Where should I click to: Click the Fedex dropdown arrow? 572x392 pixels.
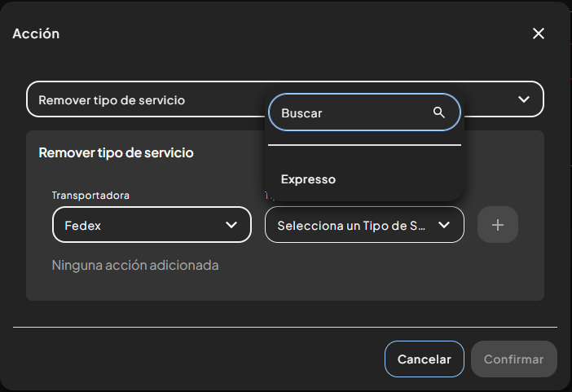231,225
